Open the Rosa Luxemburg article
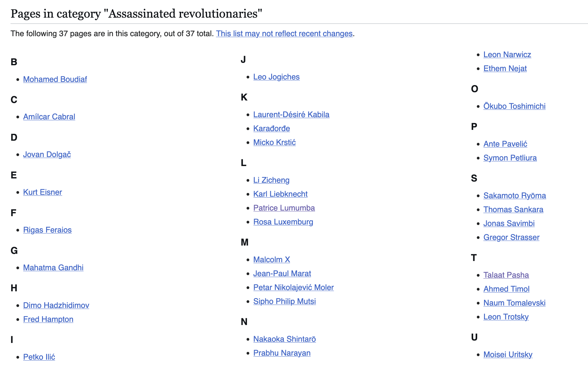 283,222
